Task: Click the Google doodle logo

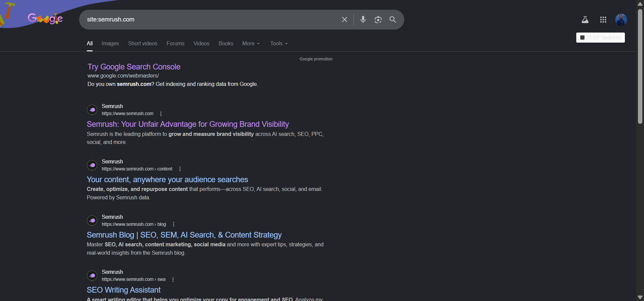Action: point(45,19)
